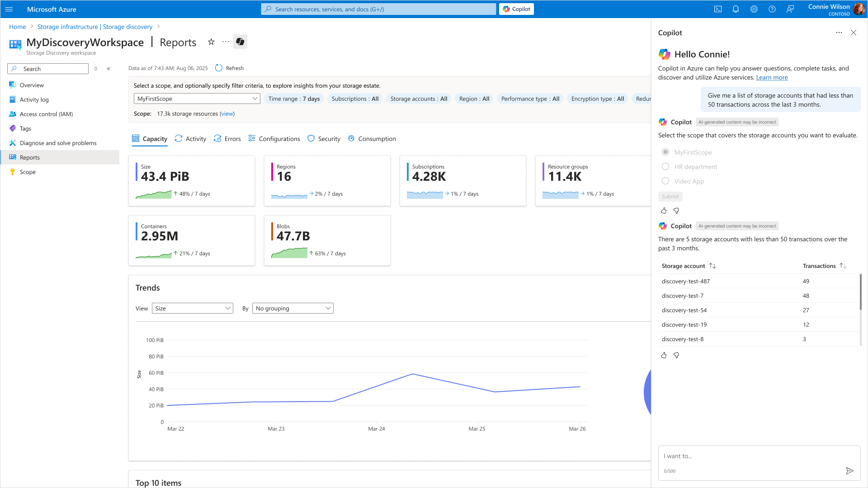The image size is (868, 488).
Task: Favorite MyDiscoveryWorkspace with the star
Action: click(211, 42)
